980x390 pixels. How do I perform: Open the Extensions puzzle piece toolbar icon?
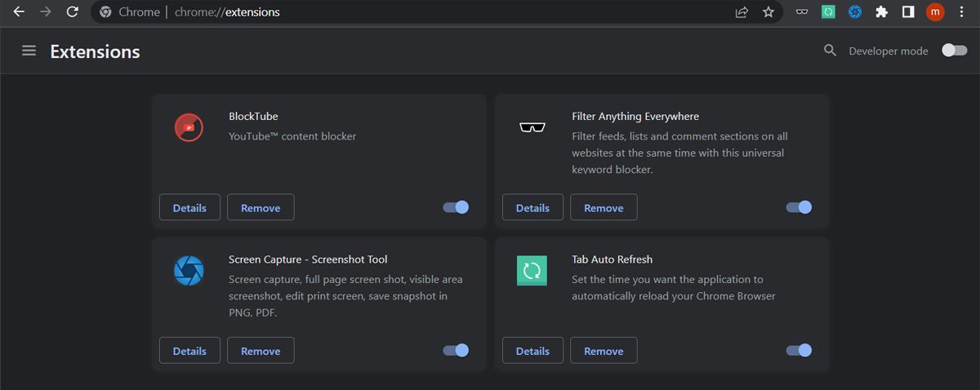click(881, 12)
